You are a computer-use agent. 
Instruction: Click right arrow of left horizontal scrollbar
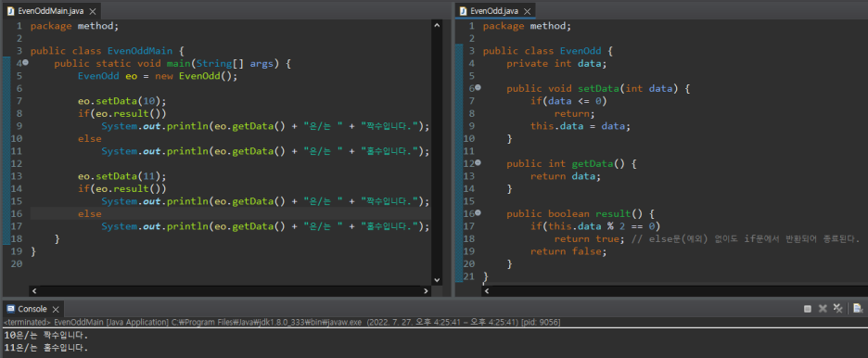pos(426,290)
